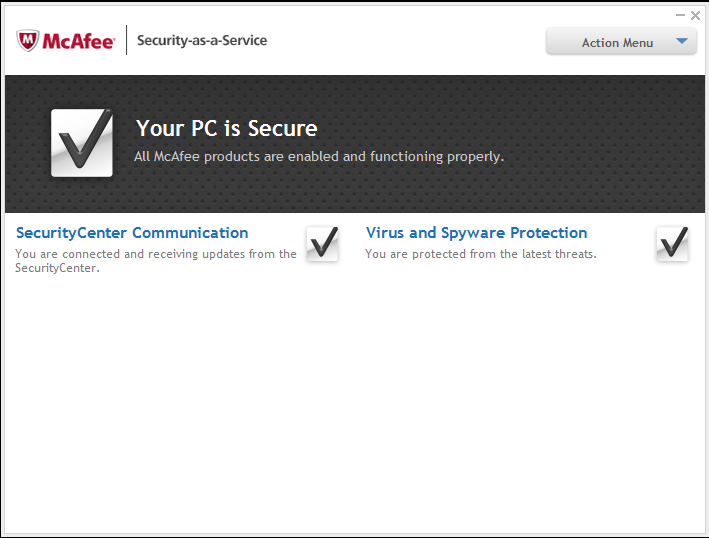Open the Virus and Spyware Protection link

tap(476, 233)
